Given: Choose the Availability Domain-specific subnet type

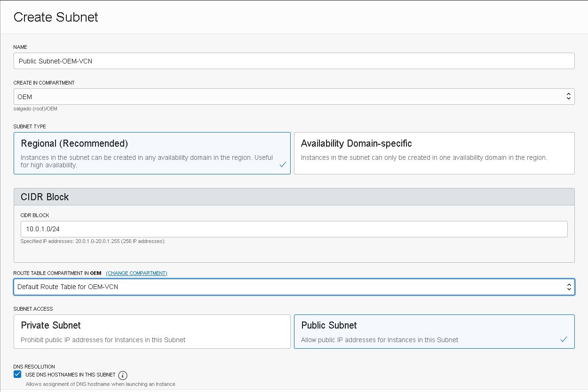Looking at the screenshot, I should coord(434,153).
